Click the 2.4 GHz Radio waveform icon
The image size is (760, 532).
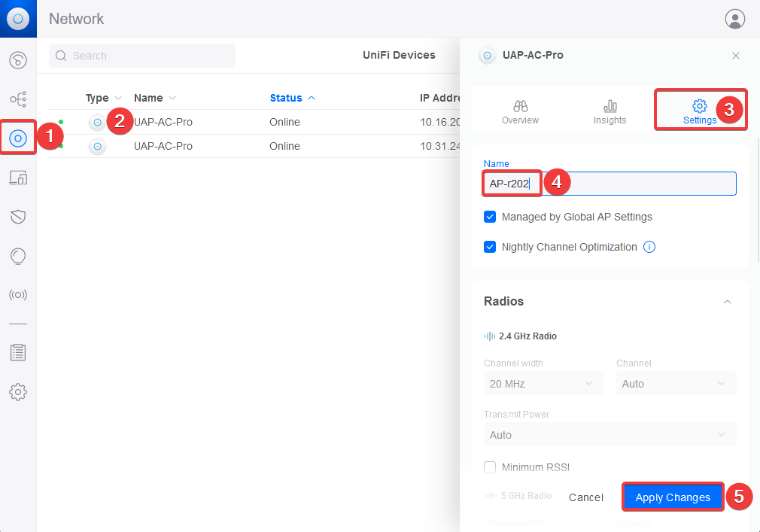[490, 336]
